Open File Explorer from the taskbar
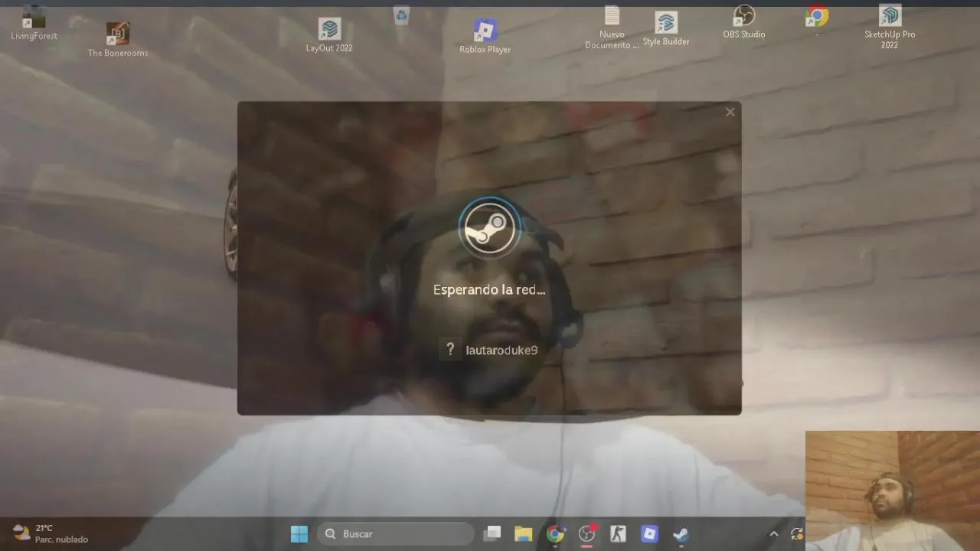The height and width of the screenshot is (551, 980). coord(524,533)
